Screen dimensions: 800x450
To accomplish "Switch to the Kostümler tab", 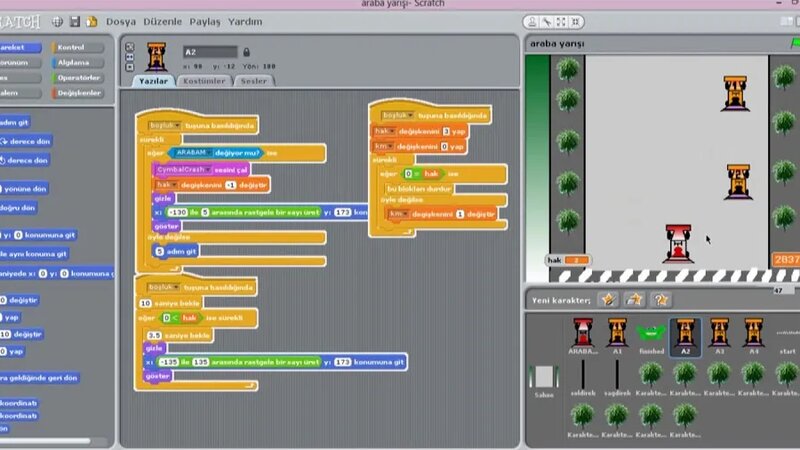I will pos(204,81).
